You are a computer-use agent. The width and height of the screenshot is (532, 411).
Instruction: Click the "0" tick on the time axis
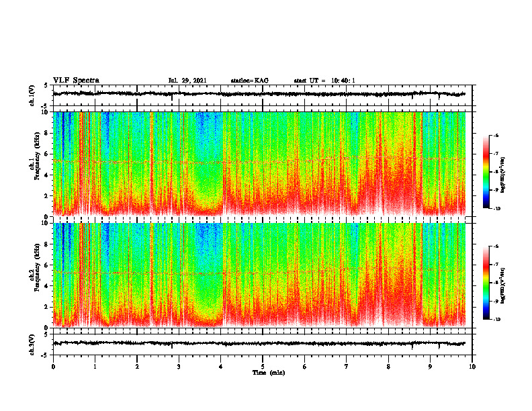pyautogui.click(x=53, y=367)
